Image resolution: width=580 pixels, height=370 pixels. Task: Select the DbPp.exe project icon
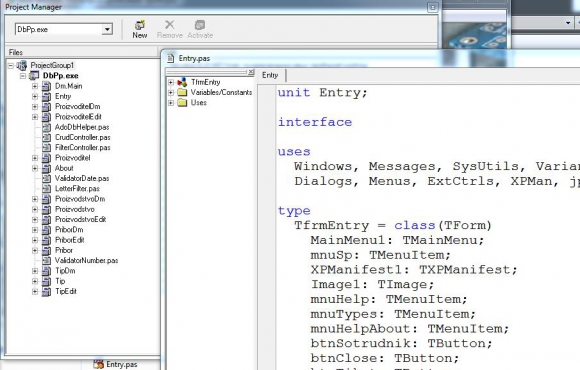(34, 76)
